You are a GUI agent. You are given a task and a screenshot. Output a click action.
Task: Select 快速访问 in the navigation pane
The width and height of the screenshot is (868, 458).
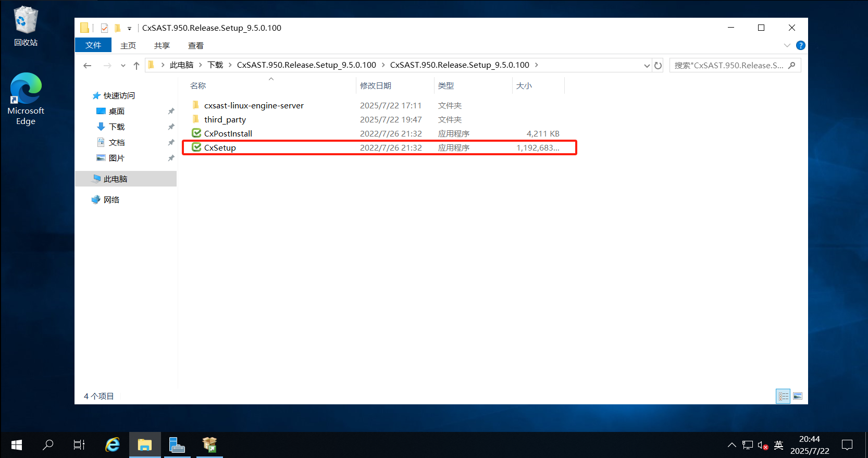(x=119, y=95)
